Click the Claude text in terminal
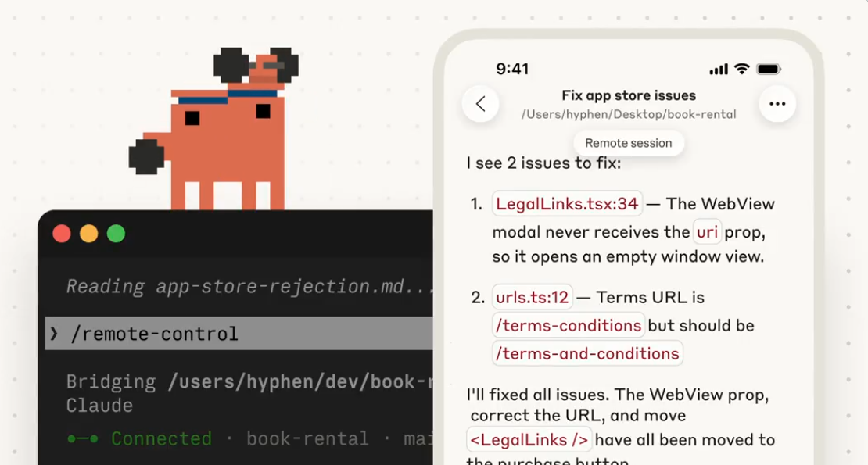 point(99,406)
